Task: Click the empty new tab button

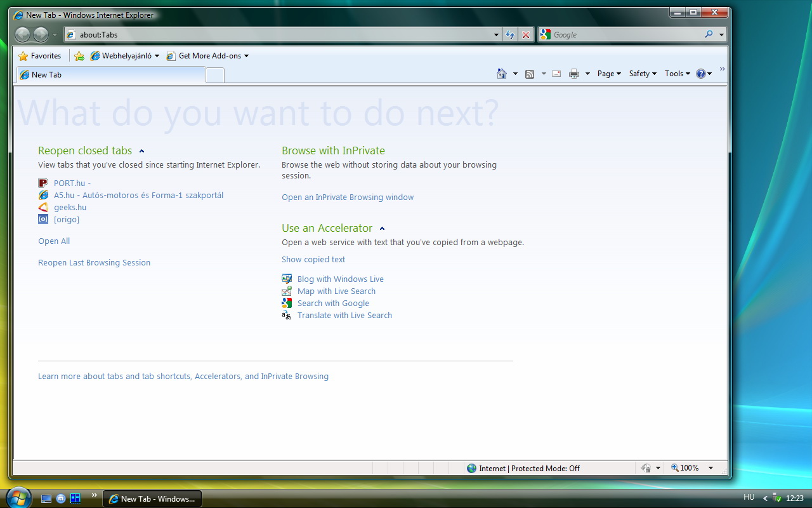Action: (216, 75)
